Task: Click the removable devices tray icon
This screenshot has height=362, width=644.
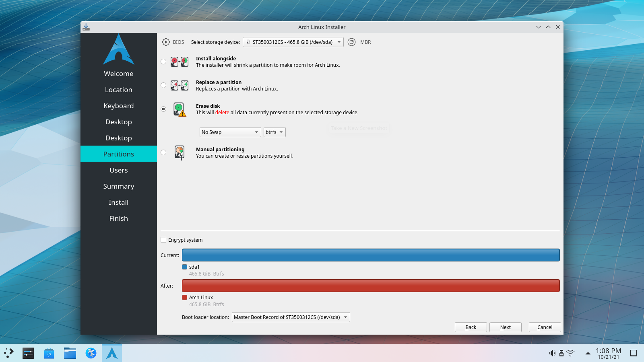Action: coord(561,353)
